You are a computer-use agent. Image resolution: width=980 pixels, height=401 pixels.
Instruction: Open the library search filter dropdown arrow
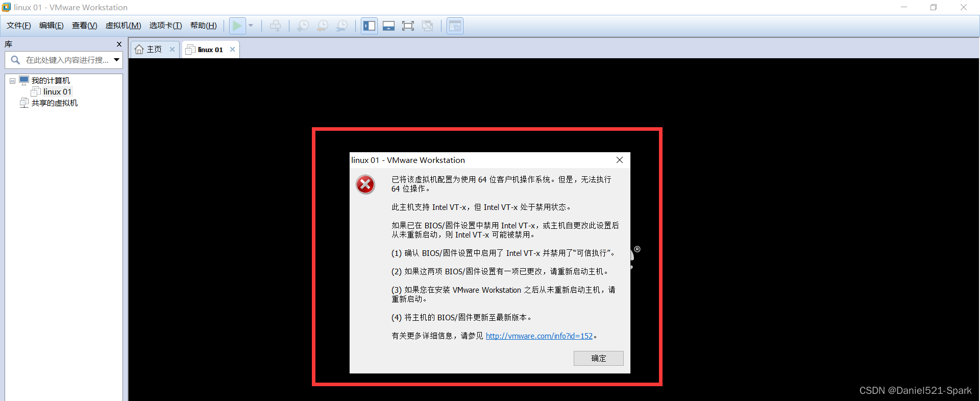(x=117, y=60)
